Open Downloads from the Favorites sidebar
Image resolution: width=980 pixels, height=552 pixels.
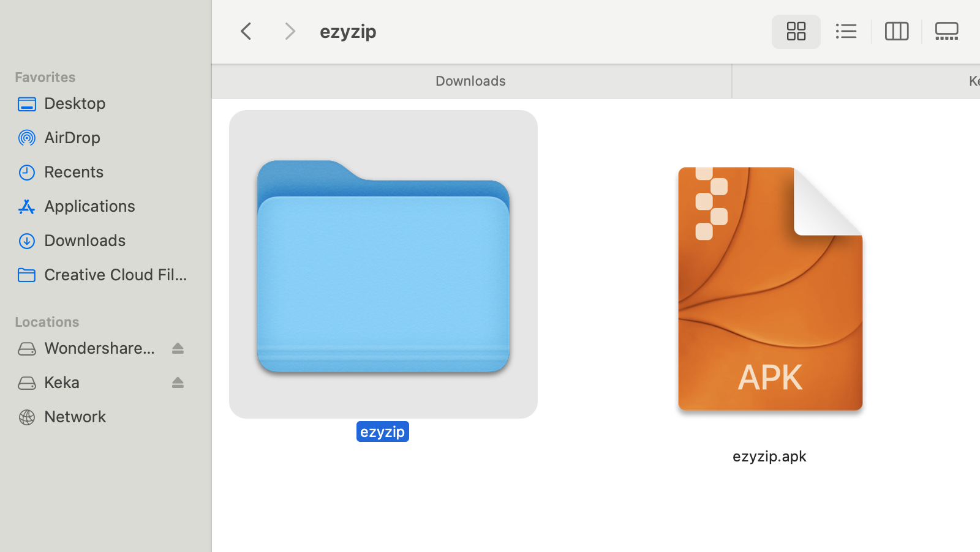85,240
